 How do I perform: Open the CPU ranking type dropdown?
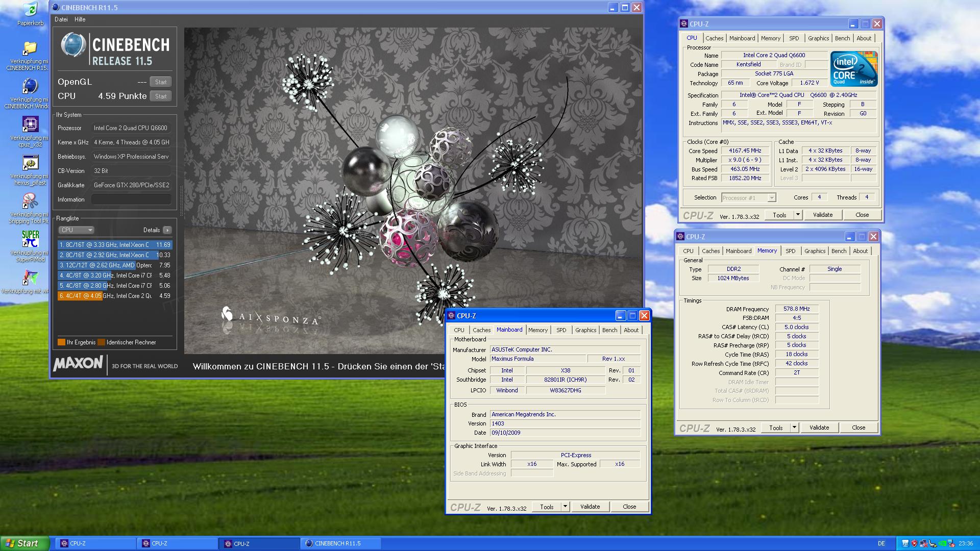click(77, 230)
